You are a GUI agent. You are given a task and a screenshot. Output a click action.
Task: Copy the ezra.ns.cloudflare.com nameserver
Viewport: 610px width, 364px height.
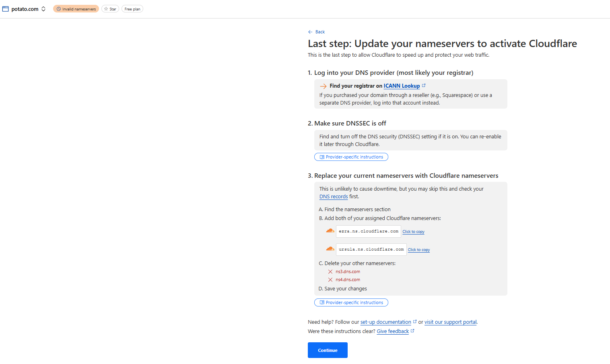[414, 232]
